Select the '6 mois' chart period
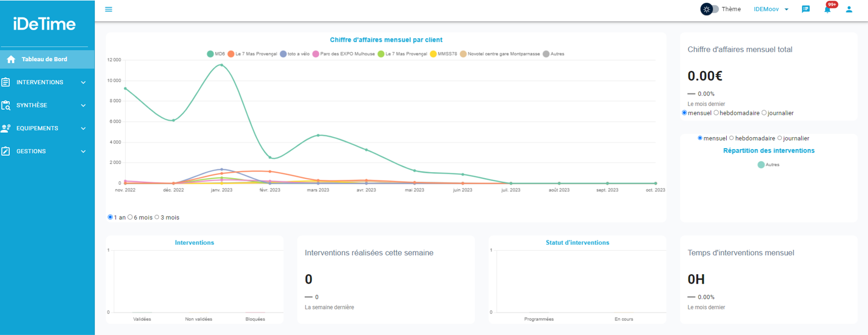This screenshot has width=868, height=335. point(130,217)
